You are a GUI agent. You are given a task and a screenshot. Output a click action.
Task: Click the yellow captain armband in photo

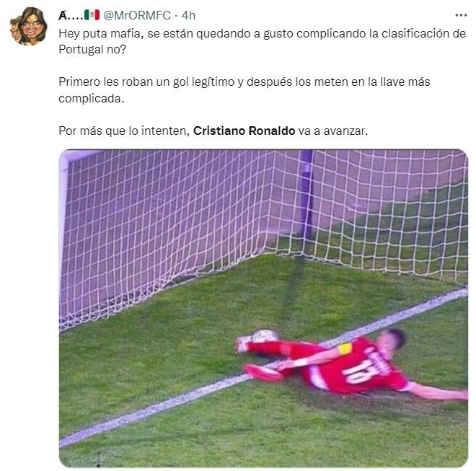[345, 348]
